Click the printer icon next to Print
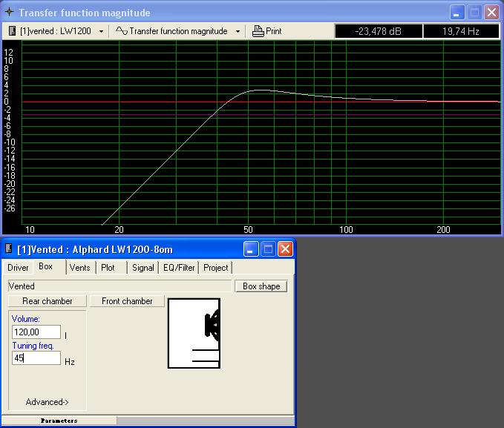Screen dimensions: 504x428 [258, 31]
